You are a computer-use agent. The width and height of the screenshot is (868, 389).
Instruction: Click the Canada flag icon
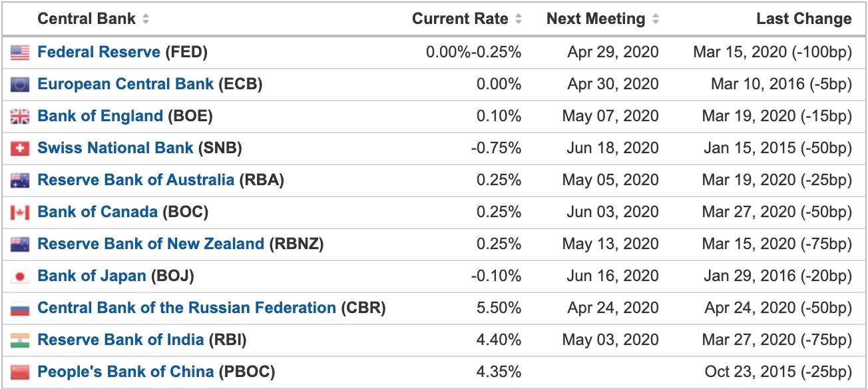tap(20, 212)
